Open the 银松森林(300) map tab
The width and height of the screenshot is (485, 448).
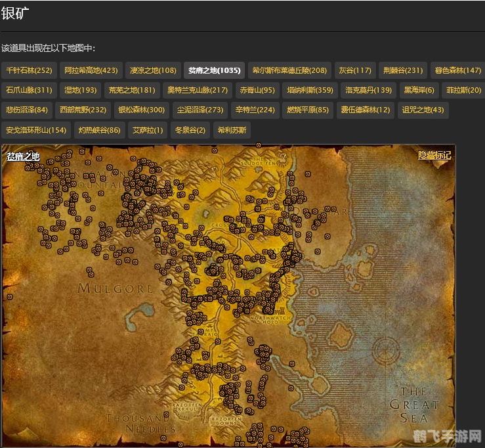click(141, 110)
